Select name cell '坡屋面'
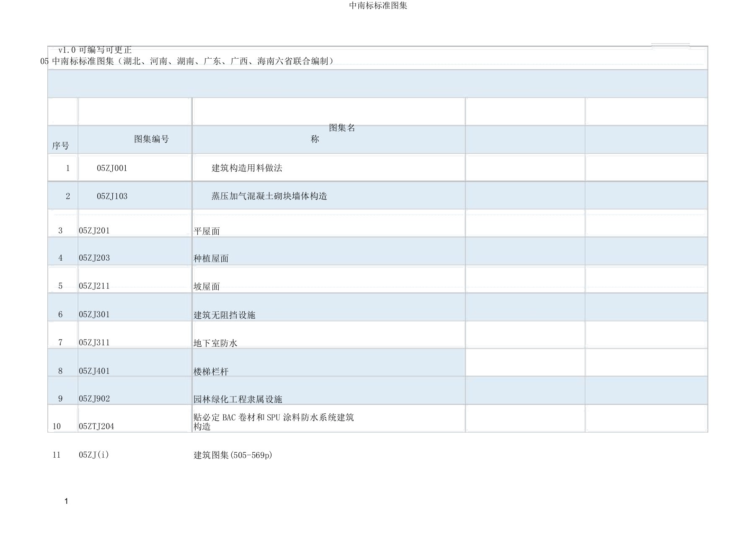The height and width of the screenshot is (534, 756). (207, 287)
